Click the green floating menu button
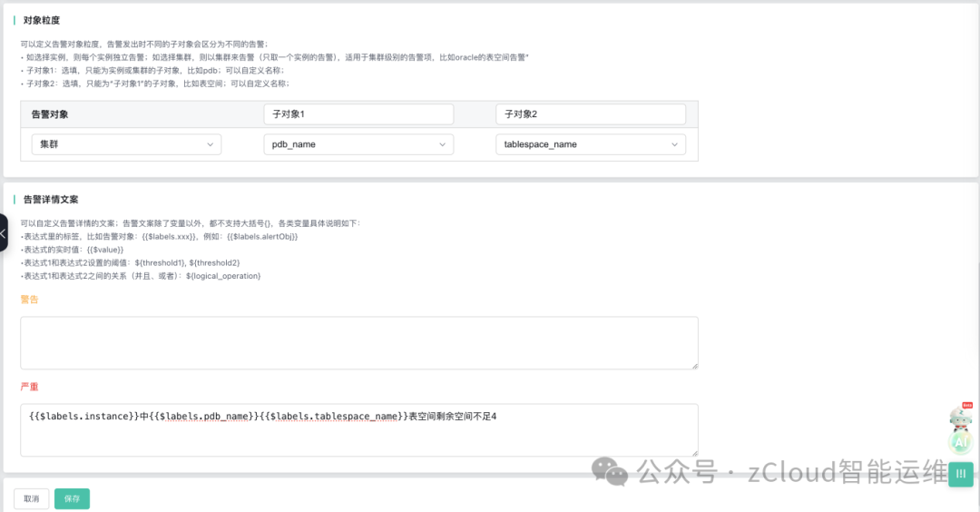 click(x=960, y=474)
